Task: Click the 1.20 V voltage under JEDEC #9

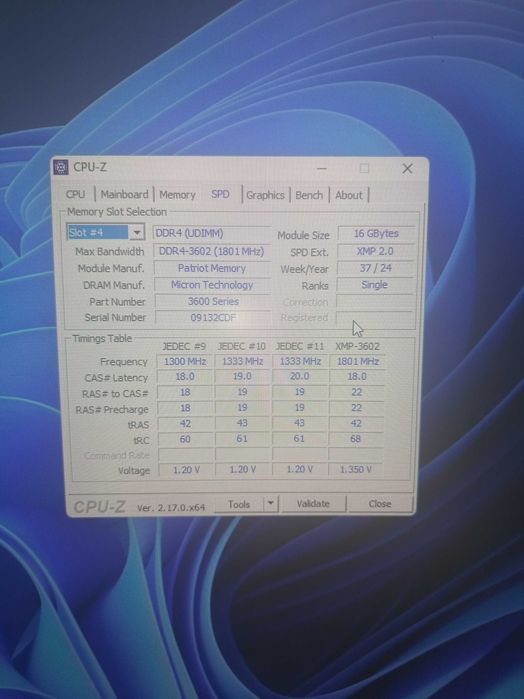Action: (186, 469)
